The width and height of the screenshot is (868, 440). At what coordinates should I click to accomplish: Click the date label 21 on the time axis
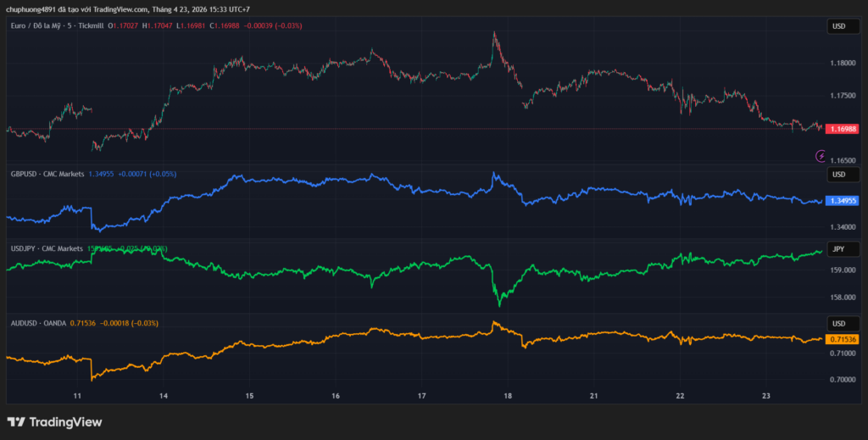594,396
